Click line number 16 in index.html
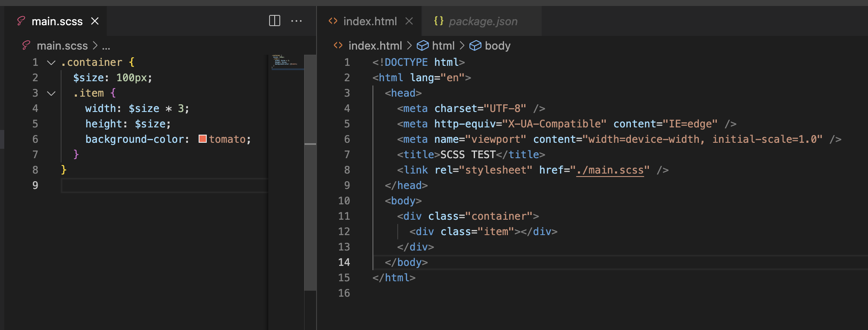Image resolution: width=868 pixels, height=330 pixels. (344, 293)
